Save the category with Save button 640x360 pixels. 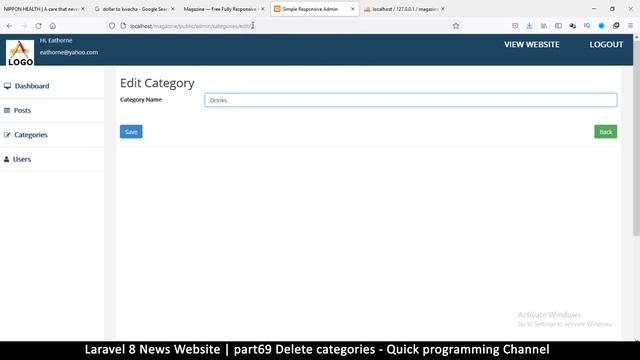(x=131, y=132)
